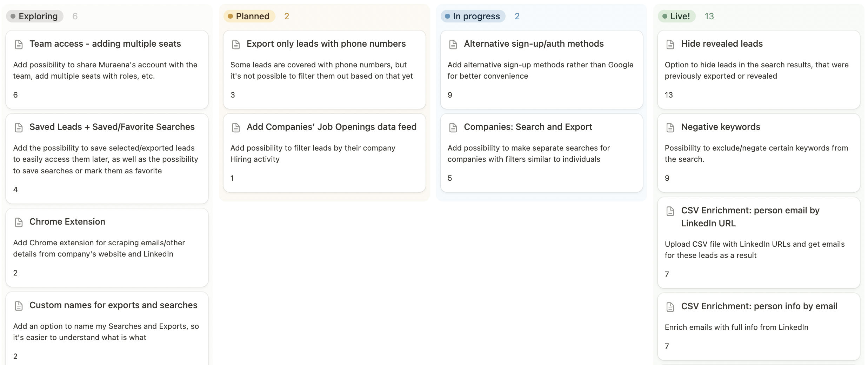Click document icon next to Hide revealed leads
The width and height of the screenshot is (868, 365).
click(670, 44)
